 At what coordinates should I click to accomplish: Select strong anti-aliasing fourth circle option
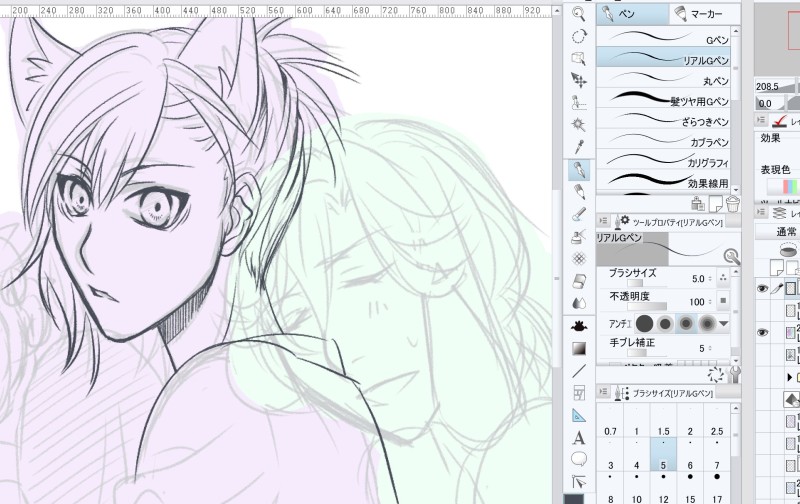pos(707,323)
